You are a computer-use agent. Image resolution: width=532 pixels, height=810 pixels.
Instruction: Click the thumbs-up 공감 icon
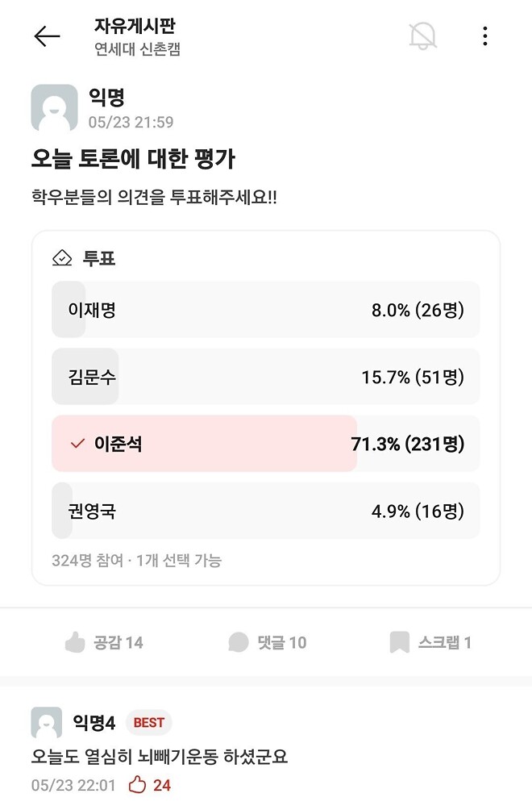74,642
